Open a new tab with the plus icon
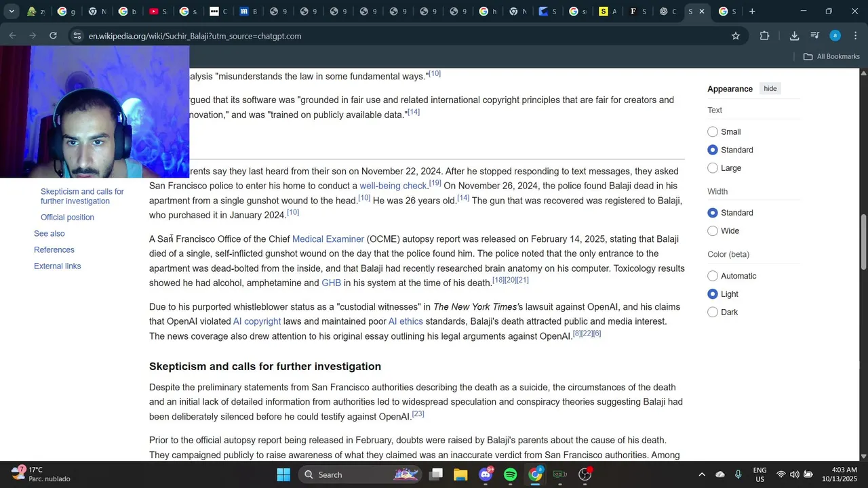868x488 pixels. 752,12
